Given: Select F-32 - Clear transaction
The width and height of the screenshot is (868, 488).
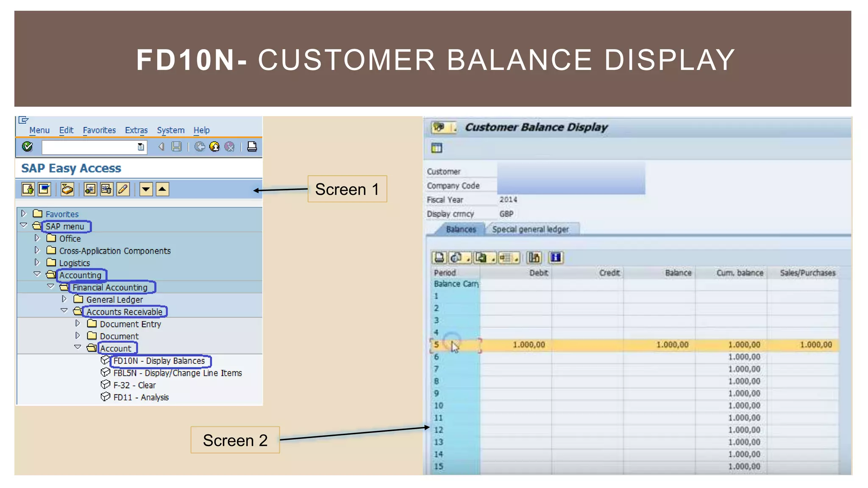Looking at the screenshot, I should coord(134,385).
